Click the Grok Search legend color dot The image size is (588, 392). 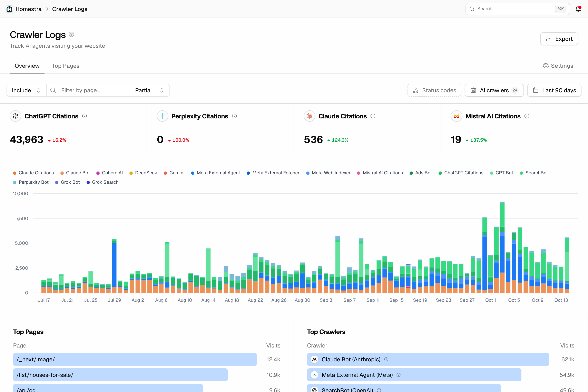[x=88, y=183]
